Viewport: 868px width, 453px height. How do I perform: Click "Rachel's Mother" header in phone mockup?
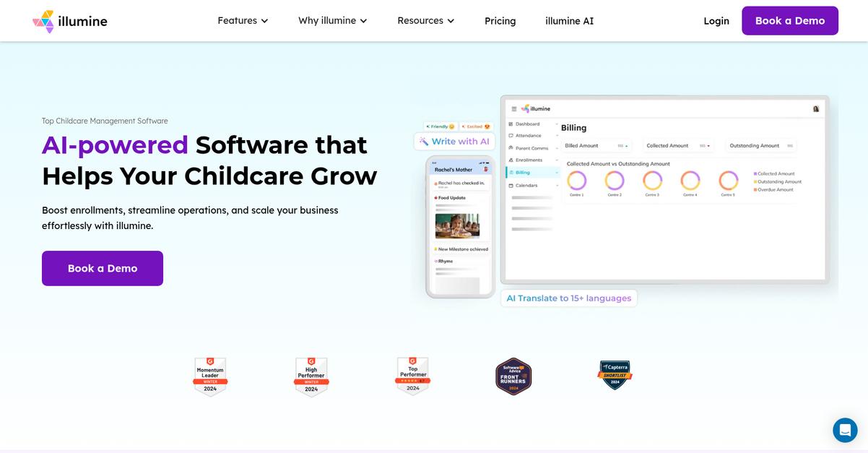[453, 170]
